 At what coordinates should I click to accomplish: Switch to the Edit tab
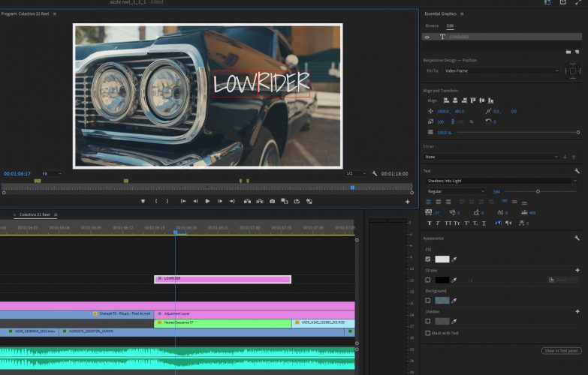(x=450, y=25)
